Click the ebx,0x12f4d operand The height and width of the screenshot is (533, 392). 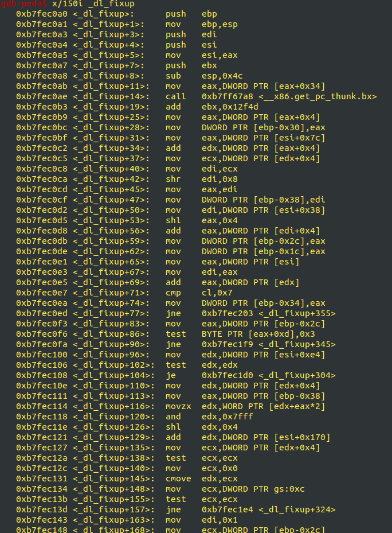(230, 107)
